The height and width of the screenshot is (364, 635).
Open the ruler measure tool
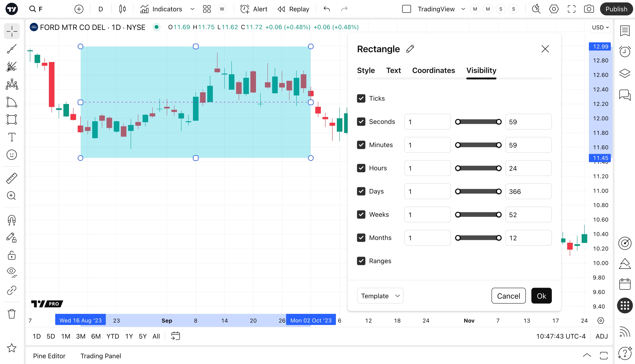12,178
